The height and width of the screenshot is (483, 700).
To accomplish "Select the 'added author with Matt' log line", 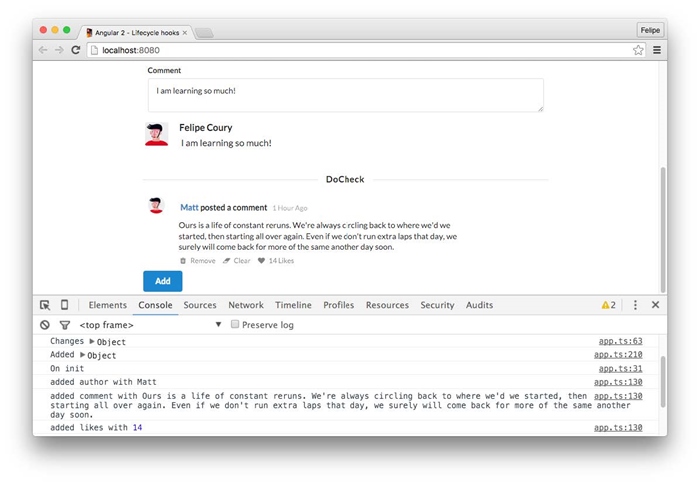I will (103, 382).
